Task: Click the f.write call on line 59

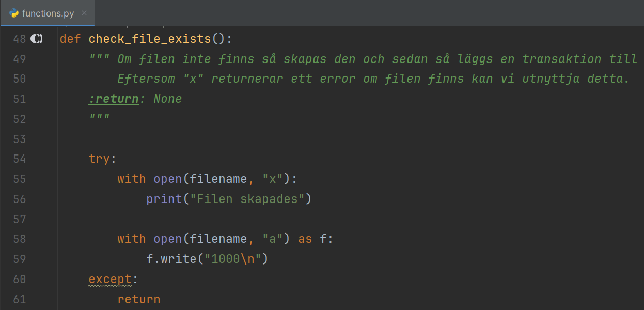Action: [170, 259]
